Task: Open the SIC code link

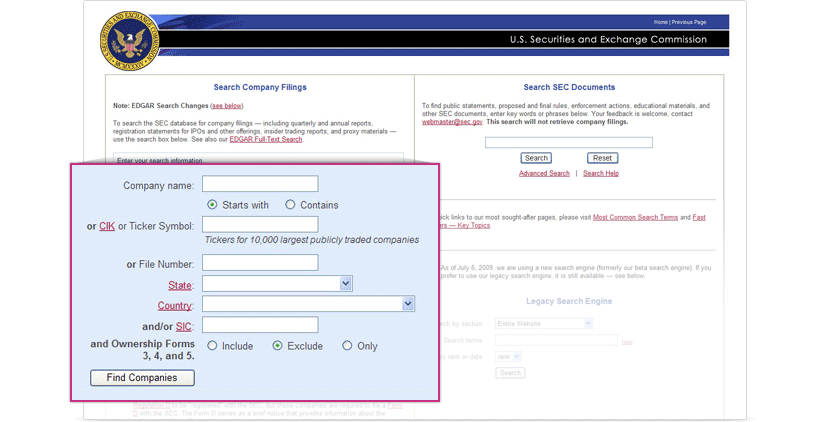Action: (x=183, y=327)
